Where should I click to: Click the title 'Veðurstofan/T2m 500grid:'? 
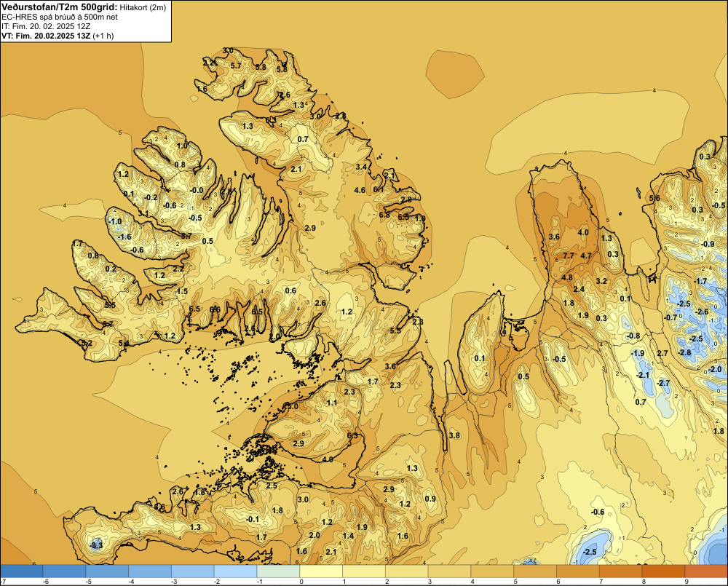pyautogui.click(x=58, y=7)
